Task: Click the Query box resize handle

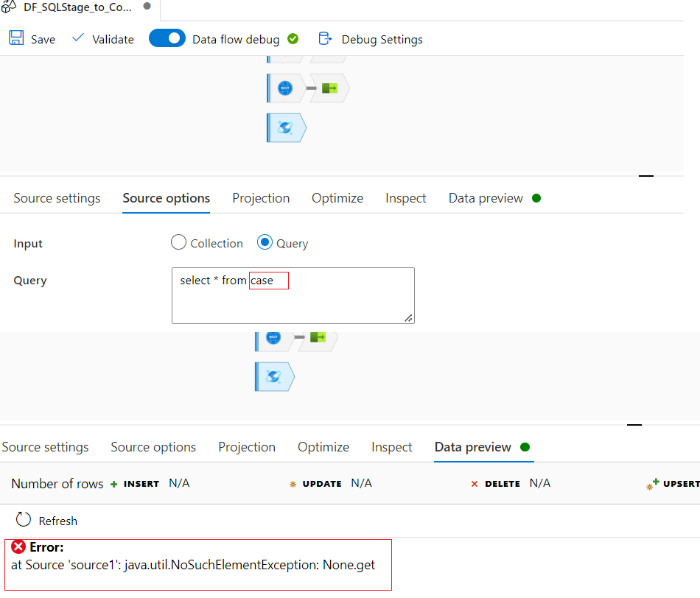Action: coord(408,317)
